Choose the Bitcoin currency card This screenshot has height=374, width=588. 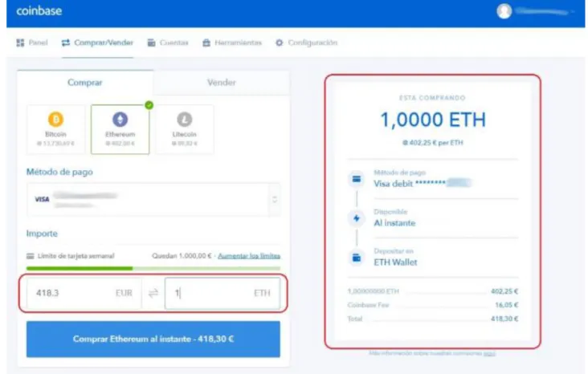56,130
